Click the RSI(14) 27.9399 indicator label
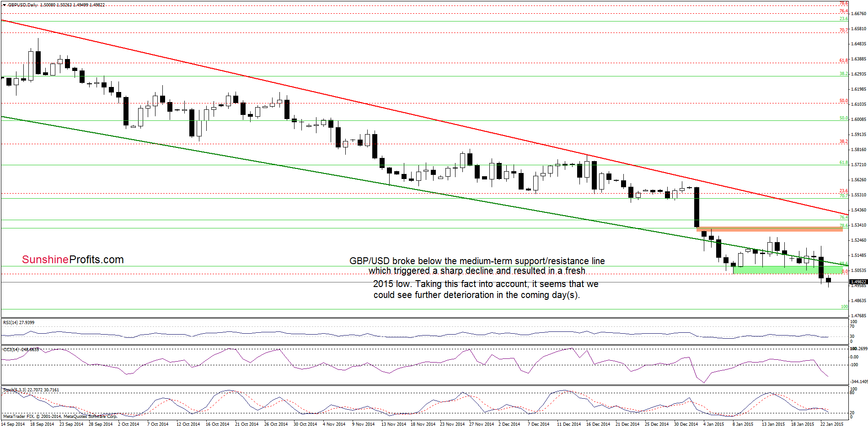 pyautogui.click(x=19, y=323)
